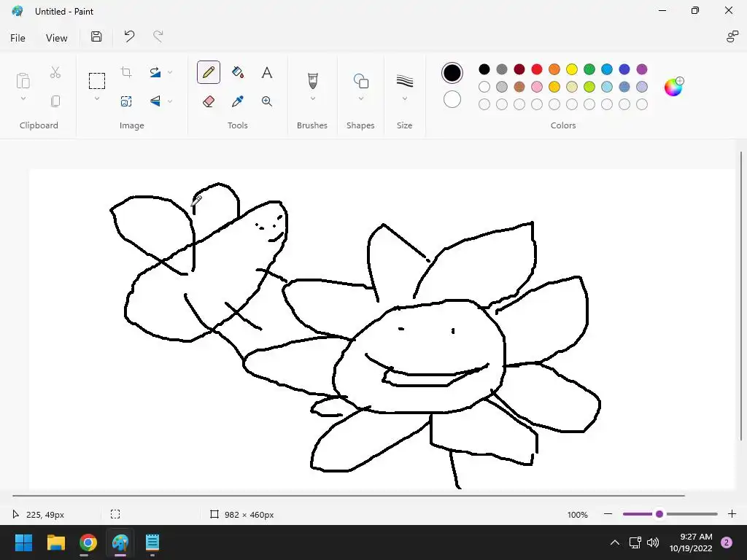Pick the lime green color swatch
This screenshot has height=560, width=747.
589,87
